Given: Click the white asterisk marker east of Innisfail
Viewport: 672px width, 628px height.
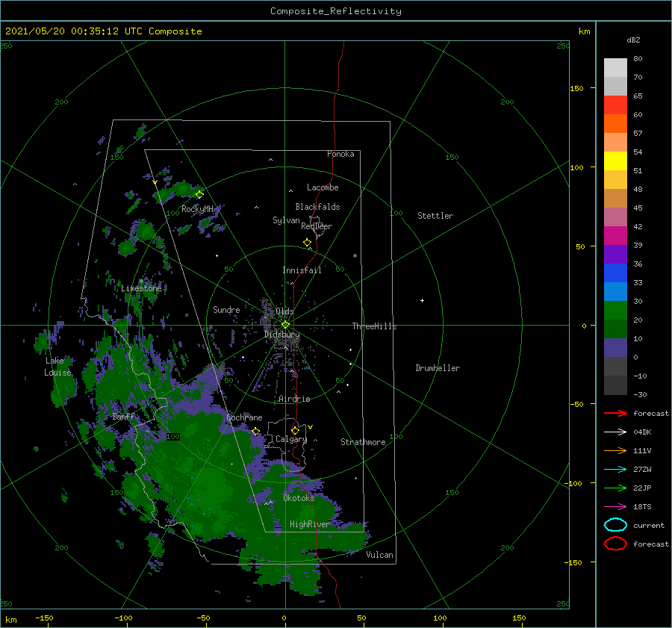Looking at the screenshot, I should (x=355, y=256).
